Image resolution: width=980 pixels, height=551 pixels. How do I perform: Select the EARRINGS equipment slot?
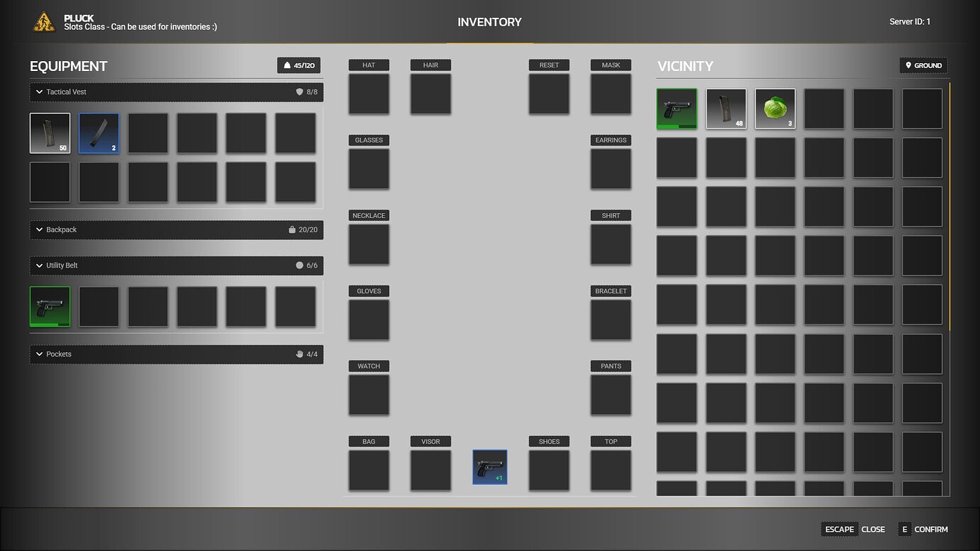coord(611,169)
